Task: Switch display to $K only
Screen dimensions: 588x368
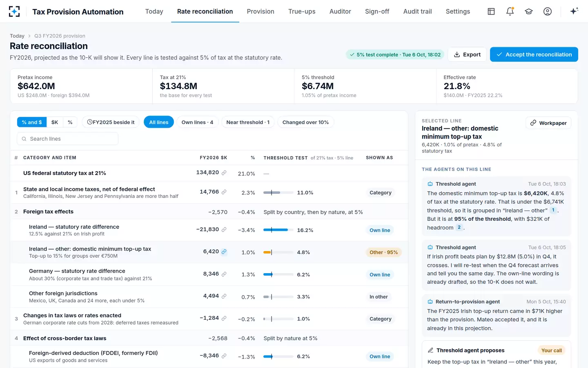Action: tap(55, 122)
